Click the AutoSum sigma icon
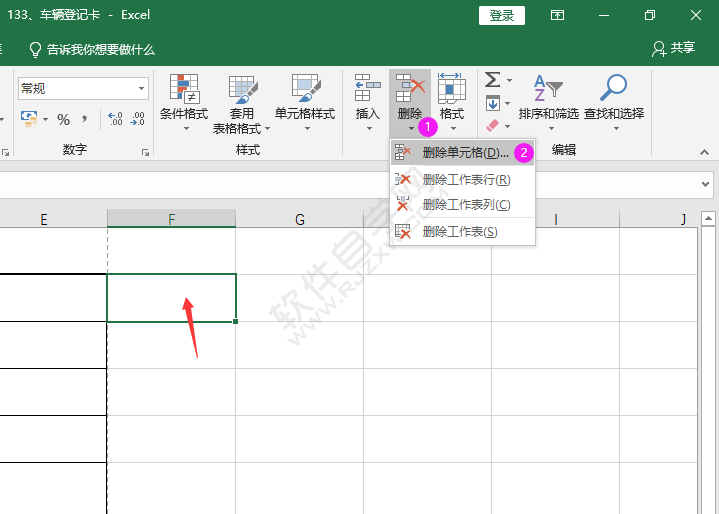719x514 pixels. [x=492, y=80]
